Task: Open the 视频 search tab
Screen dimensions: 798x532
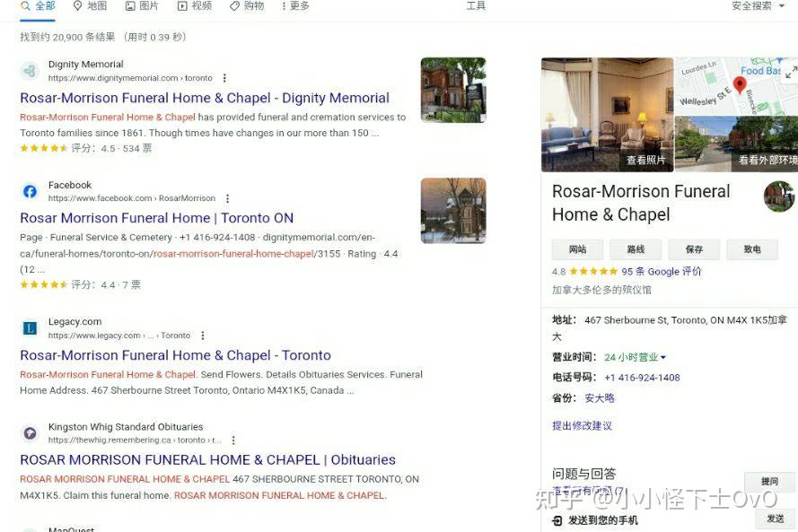Action: [x=195, y=6]
